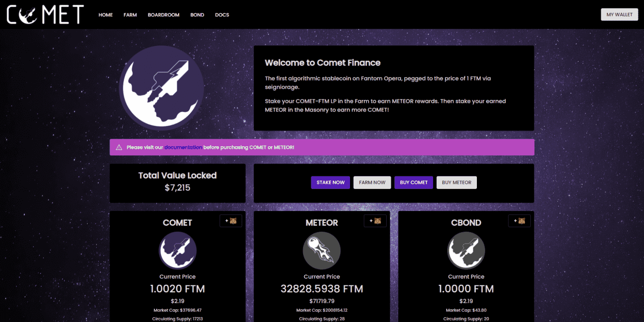This screenshot has height=322, width=644.
Task: Open the DOCS link
Action: coord(222,15)
